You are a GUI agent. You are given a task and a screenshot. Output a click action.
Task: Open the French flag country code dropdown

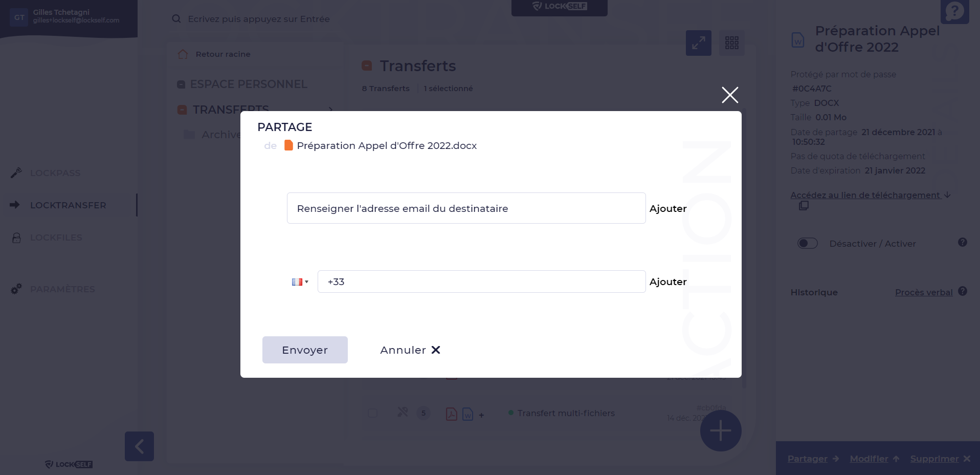click(300, 282)
